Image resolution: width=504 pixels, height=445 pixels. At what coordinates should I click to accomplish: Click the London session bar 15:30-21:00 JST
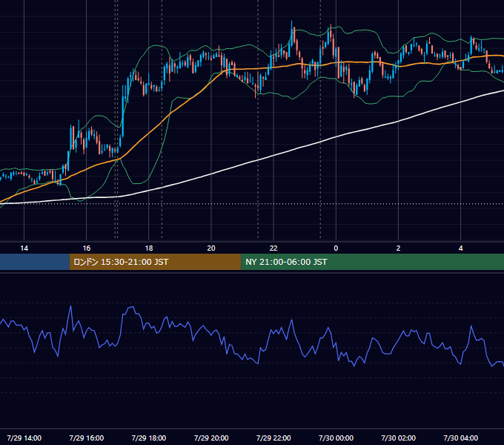pos(155,262)
